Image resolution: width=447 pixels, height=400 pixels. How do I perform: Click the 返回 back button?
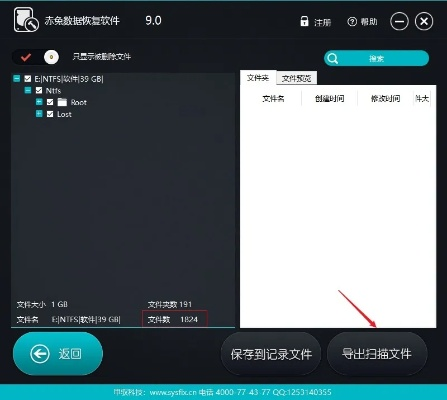58,354
